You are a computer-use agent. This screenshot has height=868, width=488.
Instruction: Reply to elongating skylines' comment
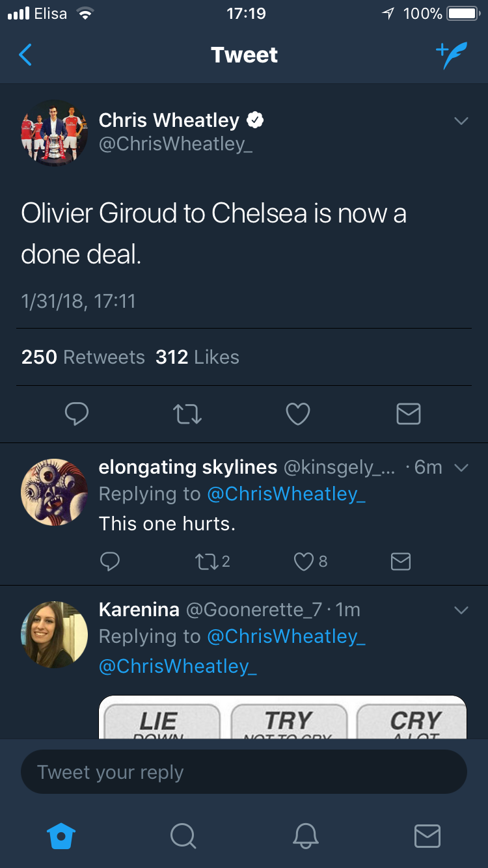[110, 561]
